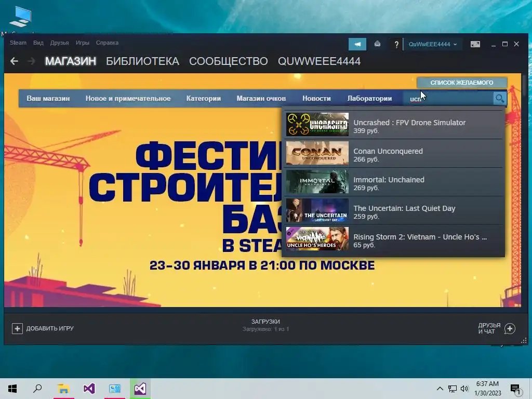Open the Ваш магазин store menu
Image resolution: width=532 pixels, height=399 pixels.
coord(48,98)
